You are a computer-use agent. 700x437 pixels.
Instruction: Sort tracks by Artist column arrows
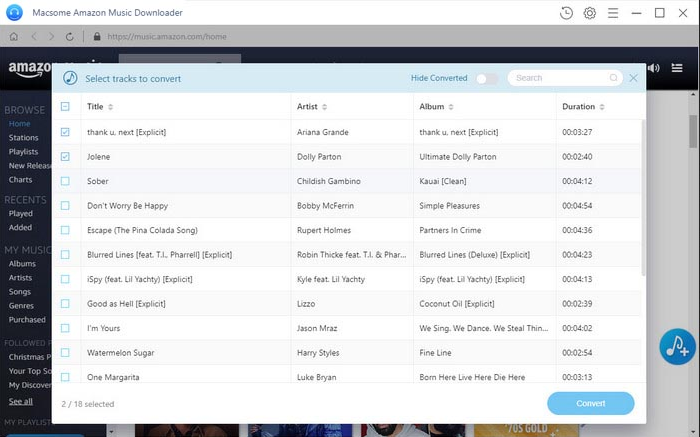tap(325, 107)
